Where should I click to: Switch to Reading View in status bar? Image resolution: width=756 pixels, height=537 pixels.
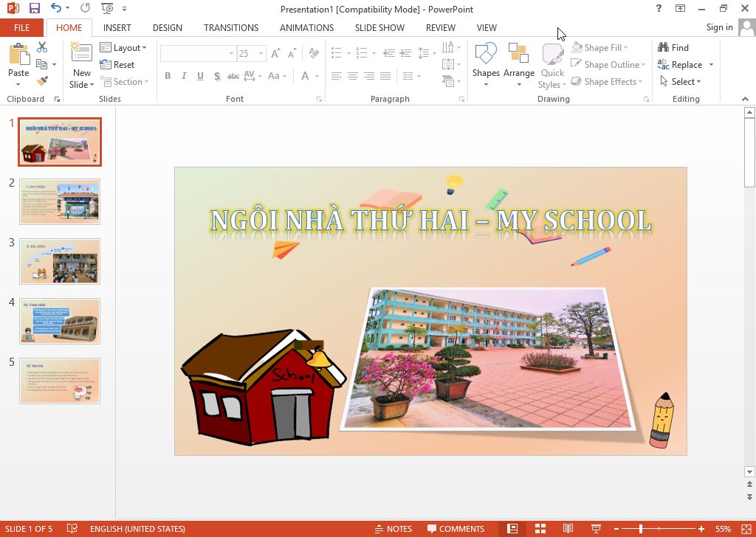568,529
